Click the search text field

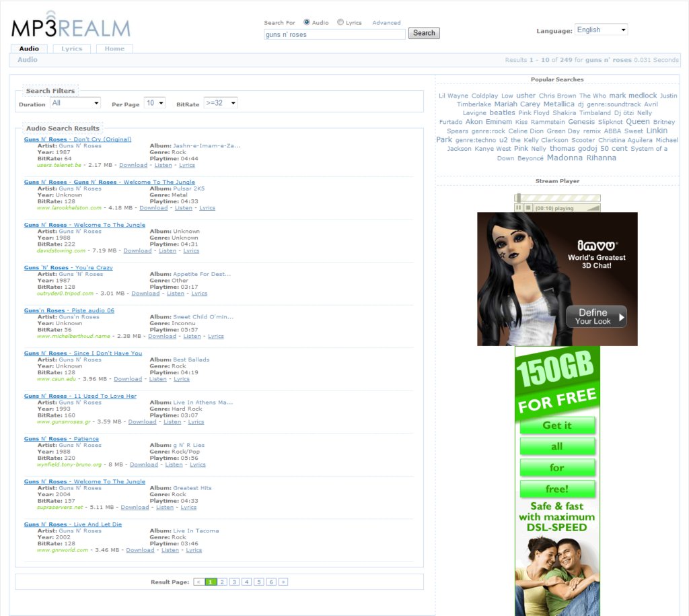[334, 34]
